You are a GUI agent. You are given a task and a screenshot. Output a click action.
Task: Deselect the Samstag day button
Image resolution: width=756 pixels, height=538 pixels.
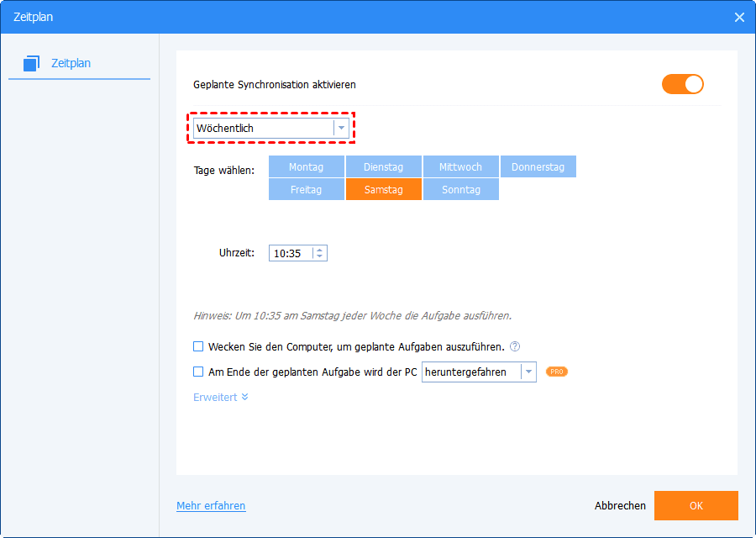coord(383,190)
